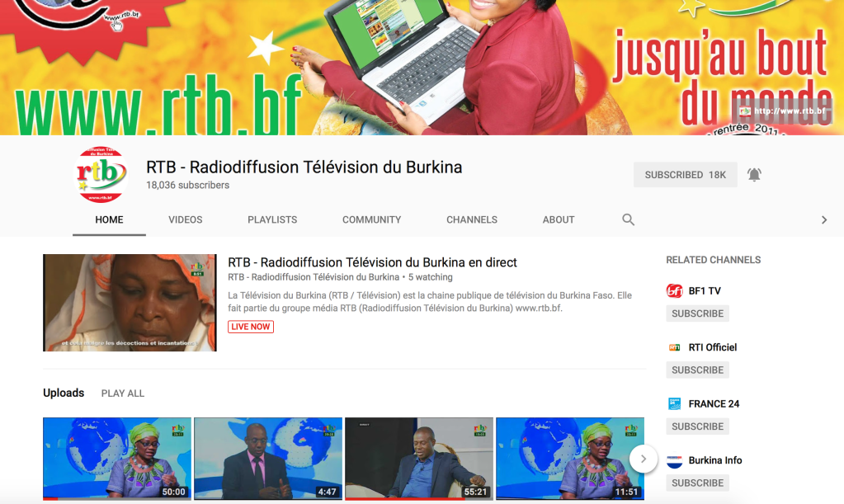Open the COMMUNITY tab
Viewport: 844px width, 504px height.
click(371, 219)
